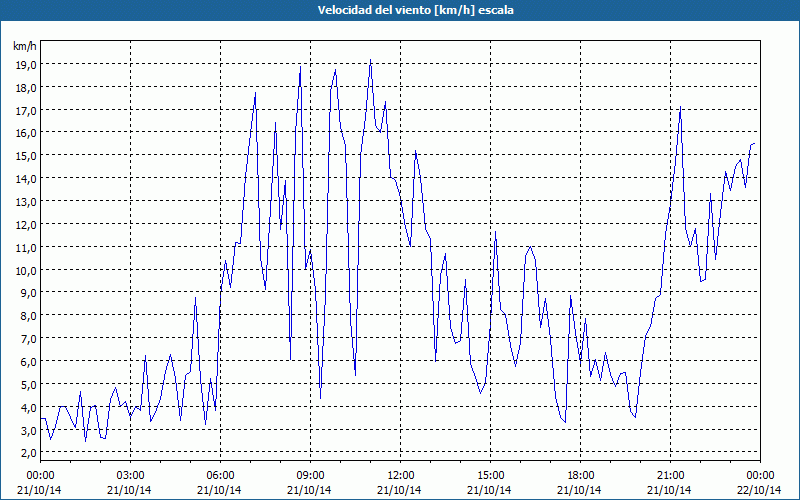Viewport: 800px width, 500px height.
Task: Select the 18,0 y-axis value
Action: [x=27, y=88]
